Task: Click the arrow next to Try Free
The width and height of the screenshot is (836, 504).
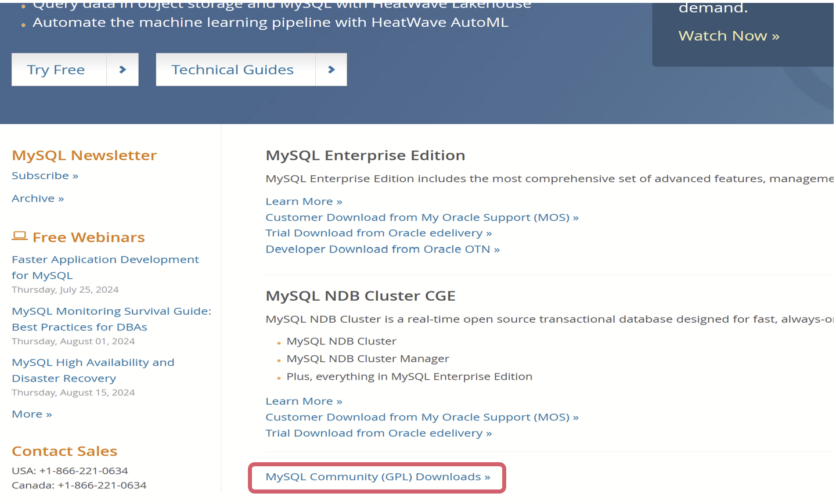Action: [122, 70]
